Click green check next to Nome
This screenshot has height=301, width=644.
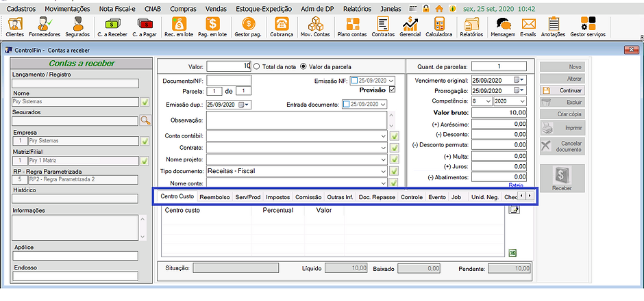pos(145,102)
